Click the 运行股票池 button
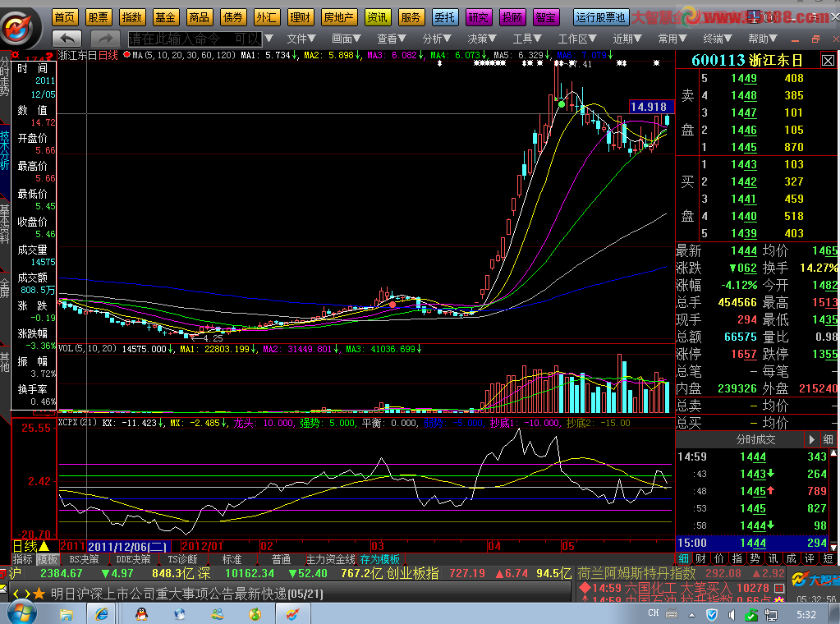This screenshot has height=624, width=840. 600,16
